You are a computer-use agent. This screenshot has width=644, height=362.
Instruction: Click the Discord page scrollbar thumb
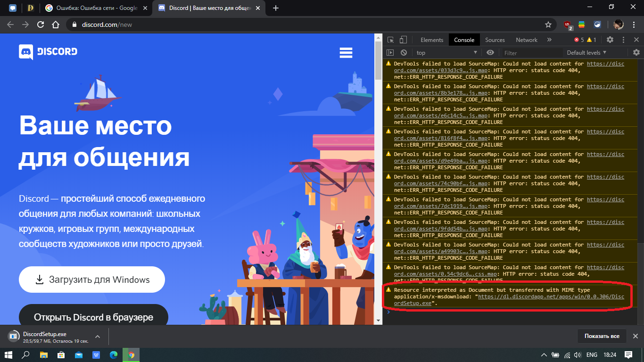378,60
